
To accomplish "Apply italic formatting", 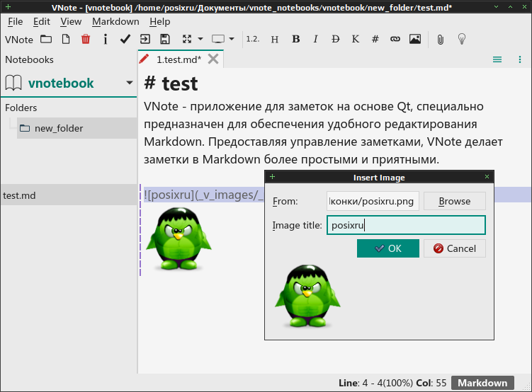I will click(x=315, y=40).
